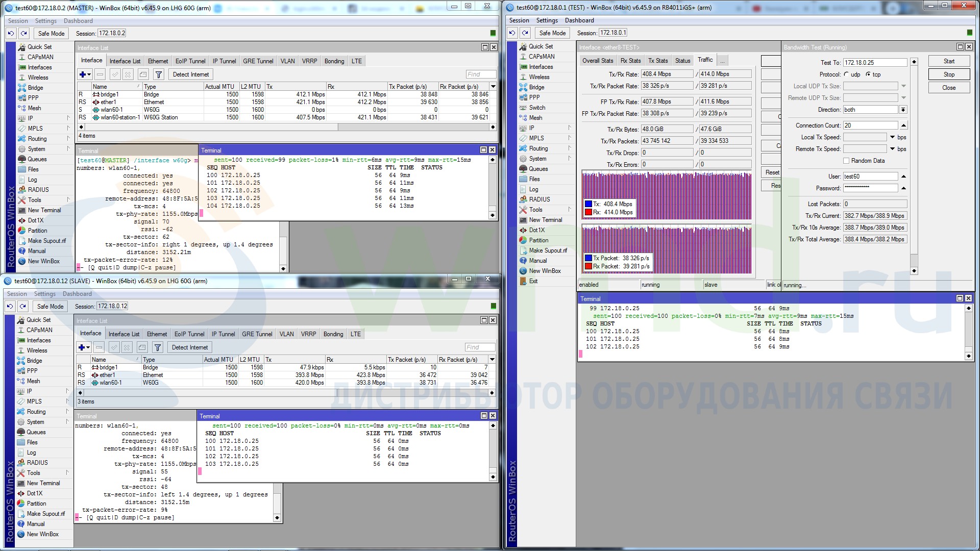Open New Terminal in MASTER sidebar
This screenshot has height=551, width=980.
point(44,210)
